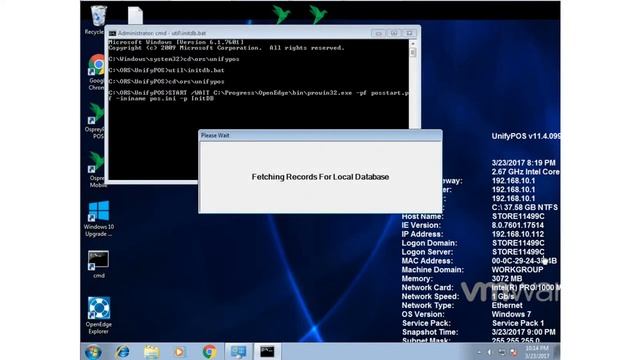Viewport: 640px width, 360px height.
Task: Click the '2.67 GHz Intel Core' value
Action: (525, 172)
